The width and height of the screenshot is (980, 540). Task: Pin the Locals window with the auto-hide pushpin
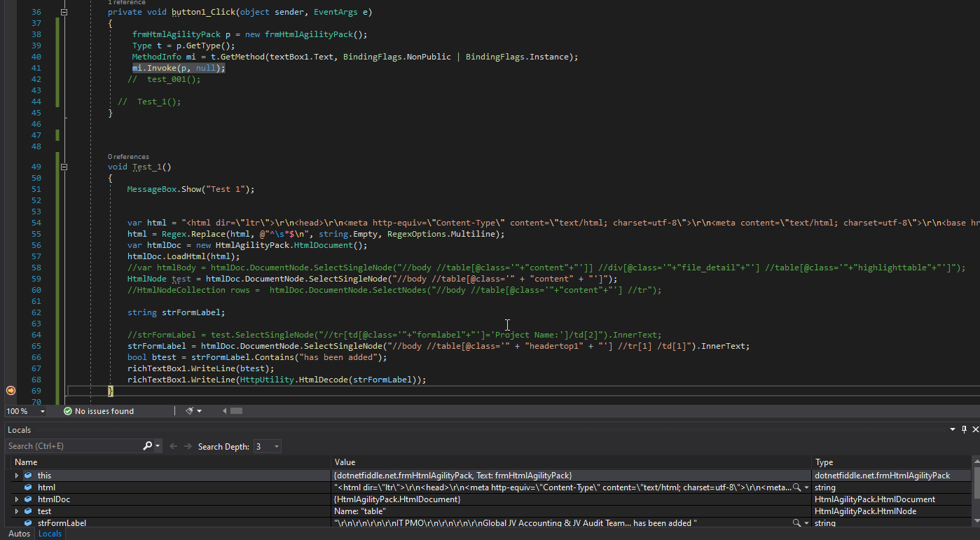(964, 429)
